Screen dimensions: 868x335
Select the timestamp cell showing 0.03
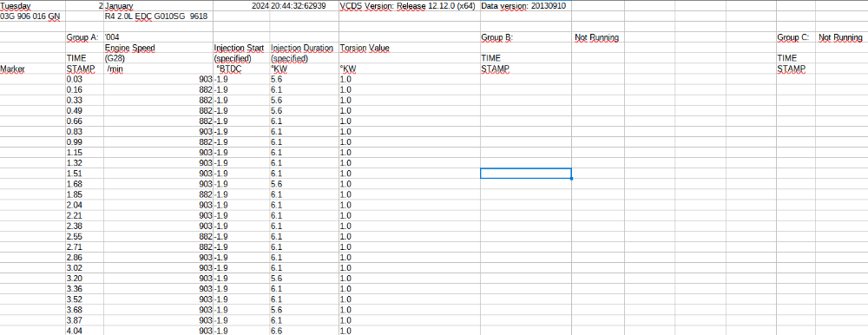point(84,80)
